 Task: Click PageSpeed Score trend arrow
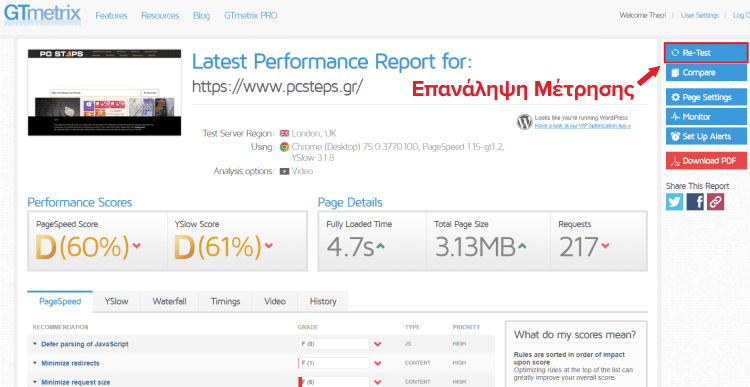pos(136,246)
